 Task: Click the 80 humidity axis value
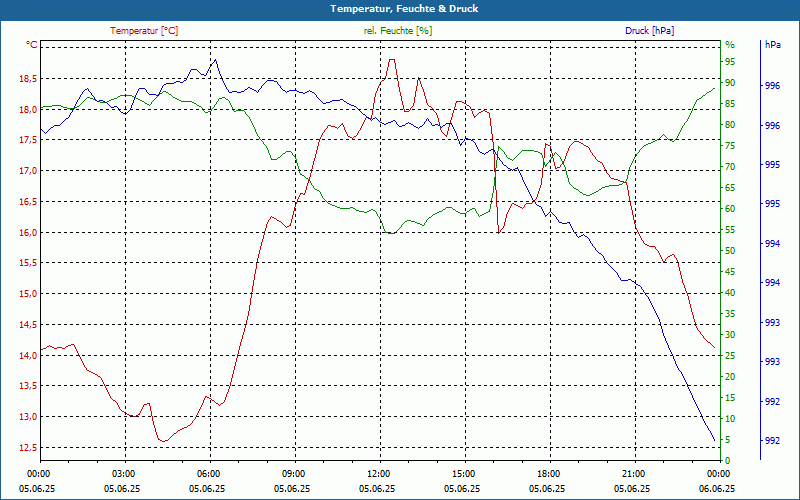730,124
